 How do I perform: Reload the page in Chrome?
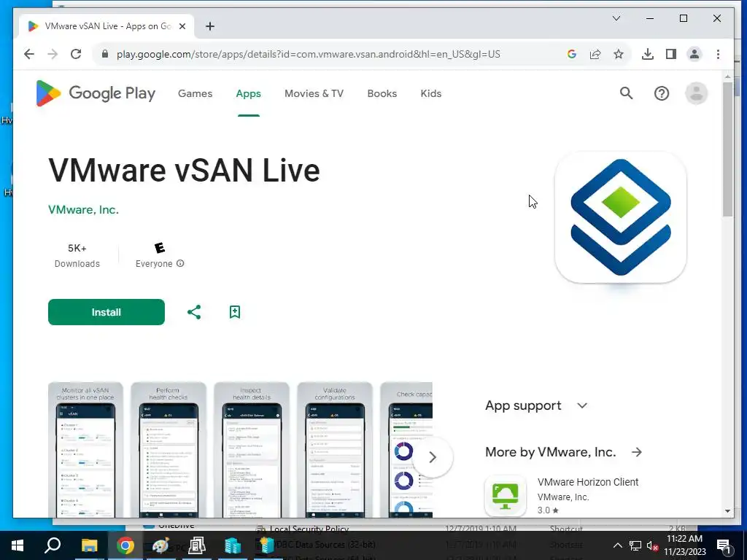(x=76, y=54)
